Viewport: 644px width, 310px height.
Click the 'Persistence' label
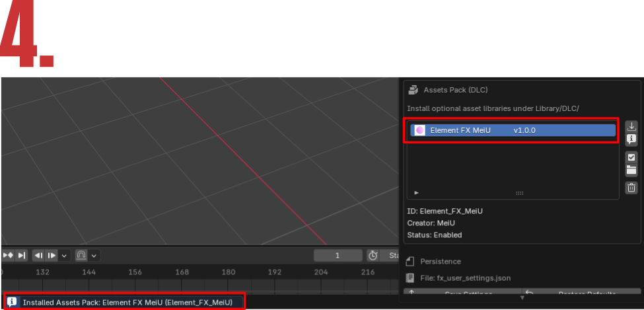(441, 262)
